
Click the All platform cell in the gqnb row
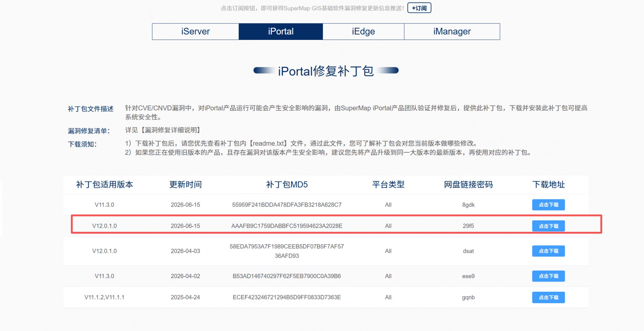pos(388,297)
